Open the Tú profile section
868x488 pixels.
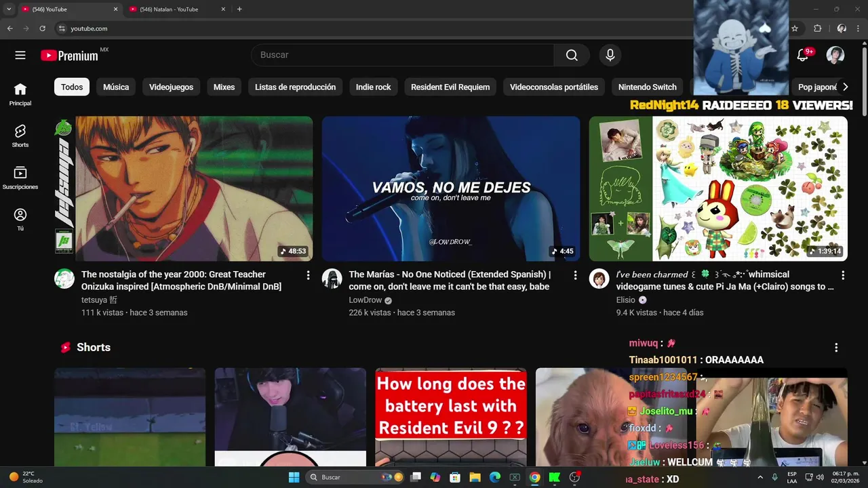[x=20, y=220]
